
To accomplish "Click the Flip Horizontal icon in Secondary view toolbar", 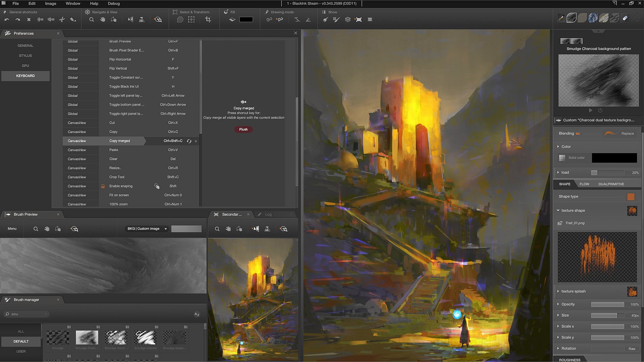I will (x=256, y=229).
